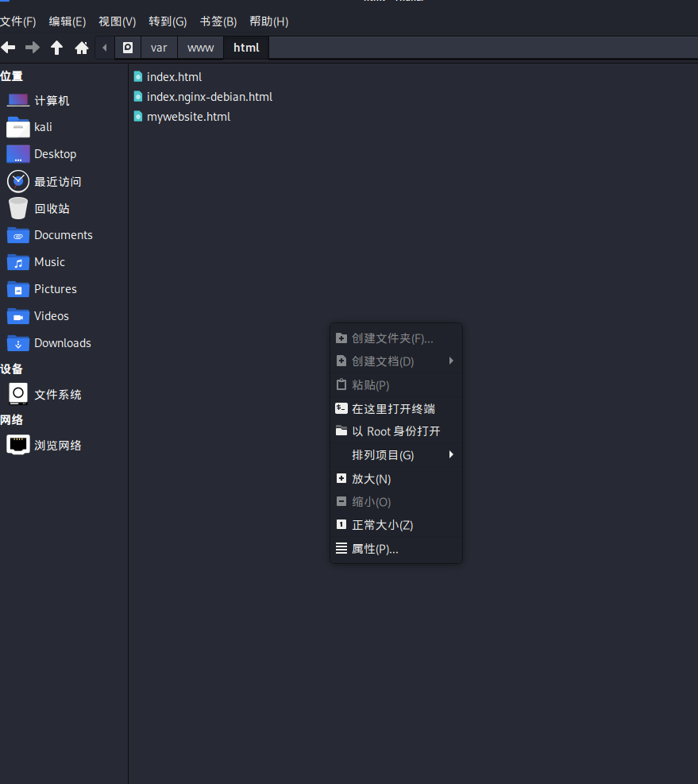The image size is (698, 784).
Task: Choose 缩小(O) zoom out entry
Action: (x=396, y=502)
